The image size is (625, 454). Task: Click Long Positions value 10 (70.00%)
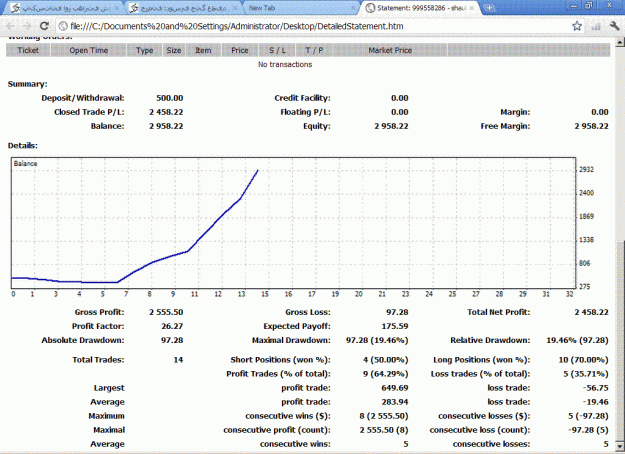(x=583, y=360)
